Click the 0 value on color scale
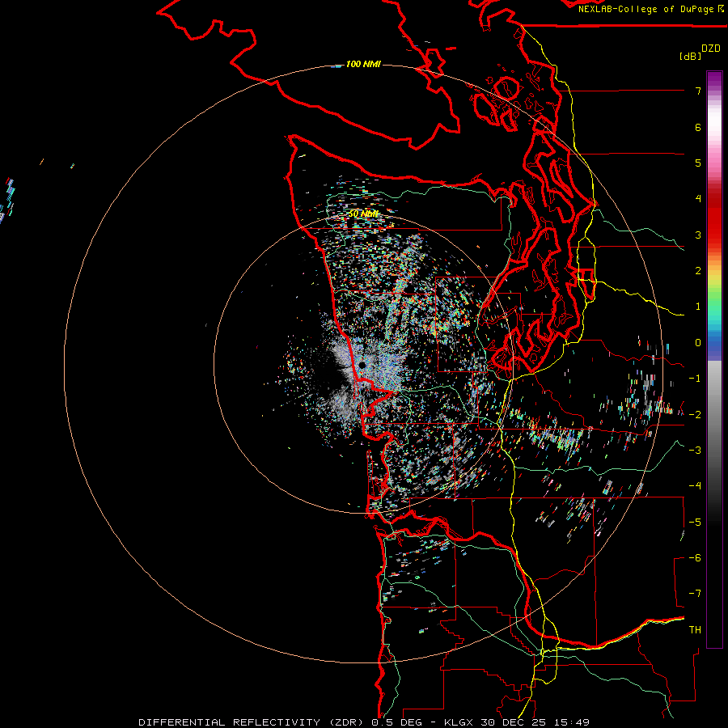 coord(698,343)
